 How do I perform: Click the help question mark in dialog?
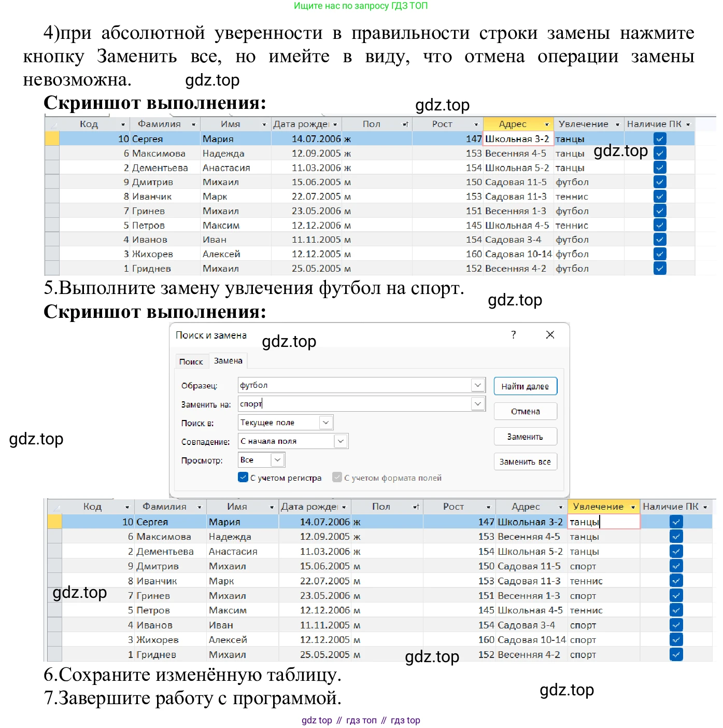[x=513, y=335]
